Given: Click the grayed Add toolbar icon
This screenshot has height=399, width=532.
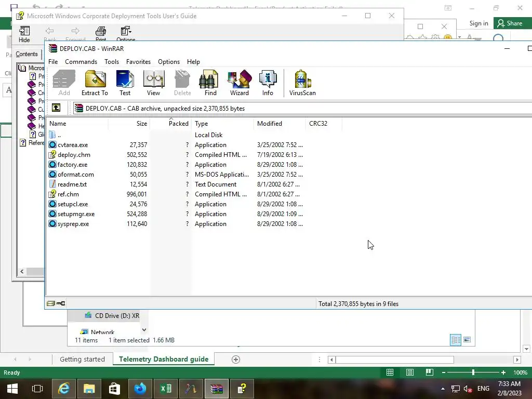Looking at the screenshot, I should coord(64,83).
